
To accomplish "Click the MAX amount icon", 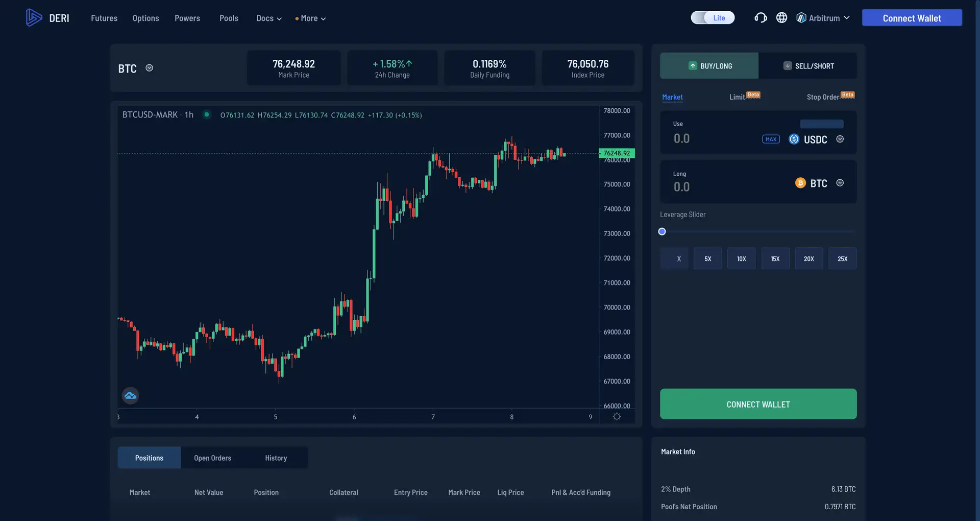I will (x=771, y=139).
